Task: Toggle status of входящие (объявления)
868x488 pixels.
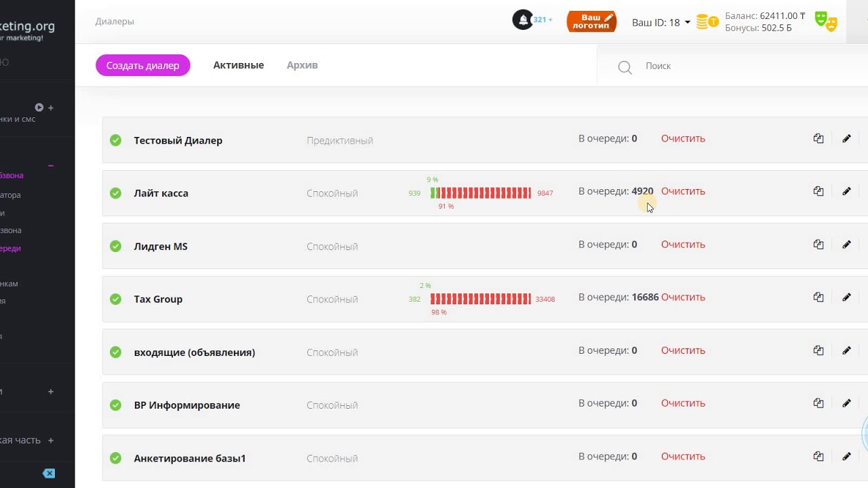Action: click(115, 352)
